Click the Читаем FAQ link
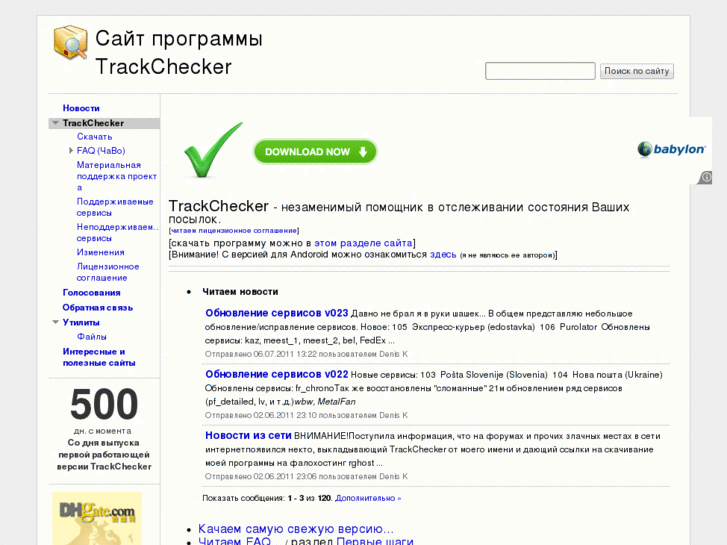This screenshot has width=727, height=545. click(x=235, y=541)
